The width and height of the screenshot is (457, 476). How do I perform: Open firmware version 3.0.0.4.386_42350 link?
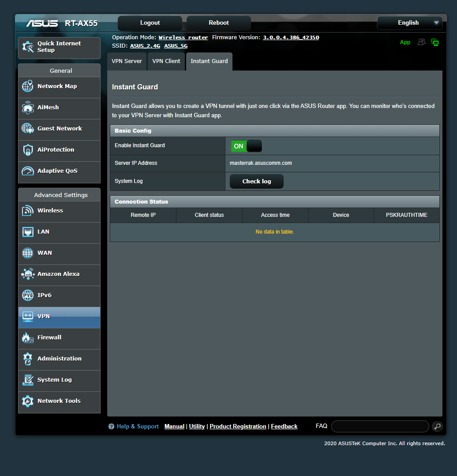pyautogui.click(x=291, y=37)
